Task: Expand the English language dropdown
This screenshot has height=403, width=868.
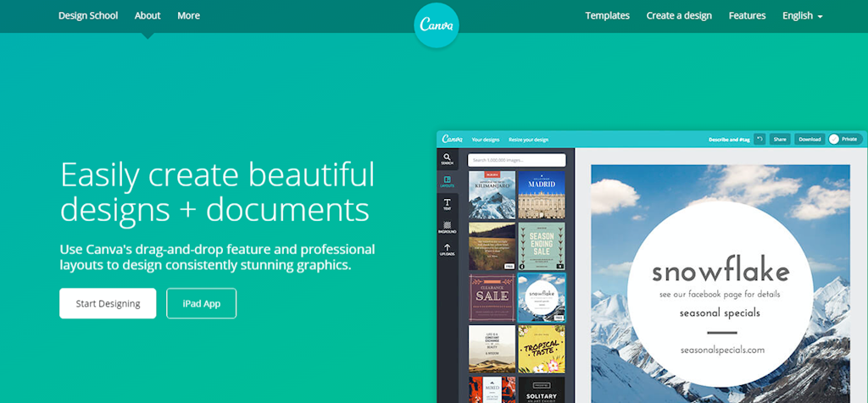Action: (802, 15)
